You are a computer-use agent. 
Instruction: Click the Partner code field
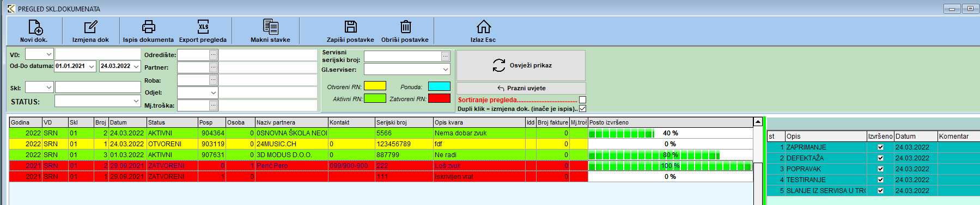[x=193, y=67]
